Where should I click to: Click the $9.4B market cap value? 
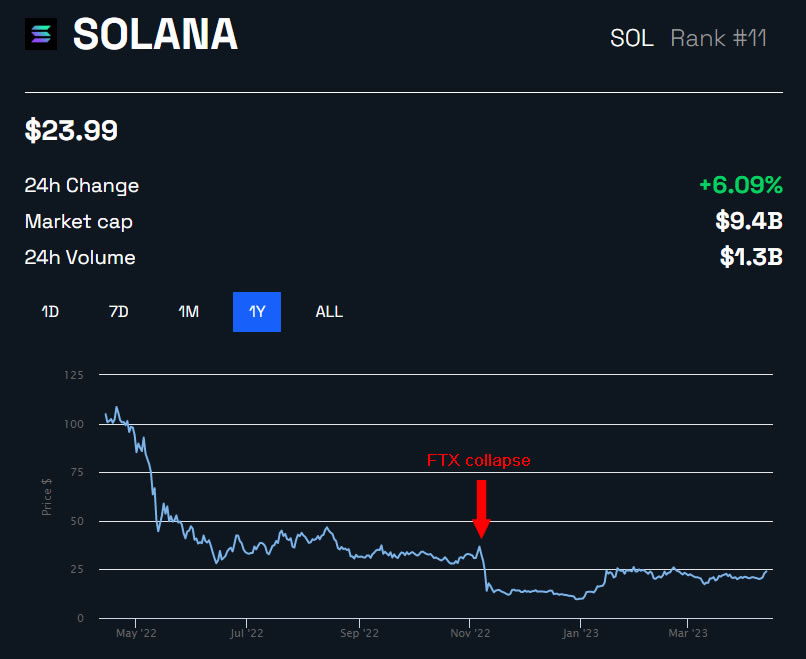(748, 221)
